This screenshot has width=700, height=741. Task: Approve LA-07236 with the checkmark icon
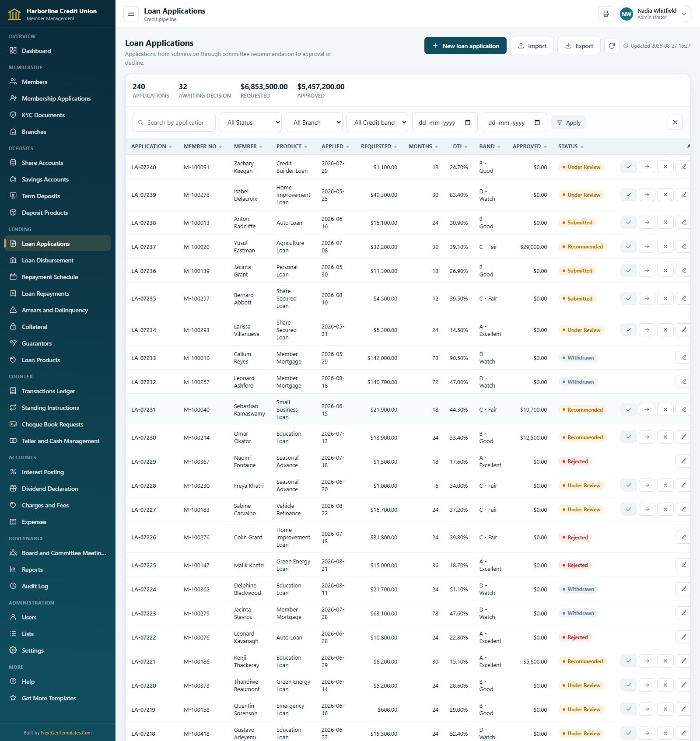[x=629, y=270]
